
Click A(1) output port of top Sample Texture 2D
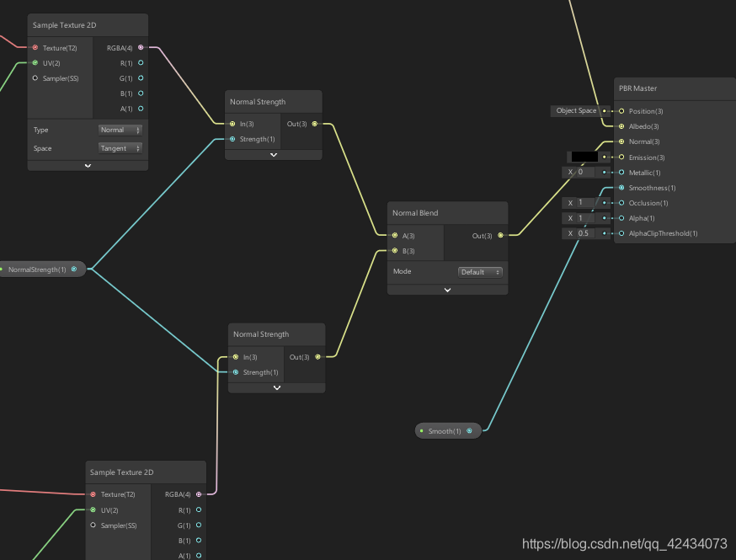click(141, 109)
